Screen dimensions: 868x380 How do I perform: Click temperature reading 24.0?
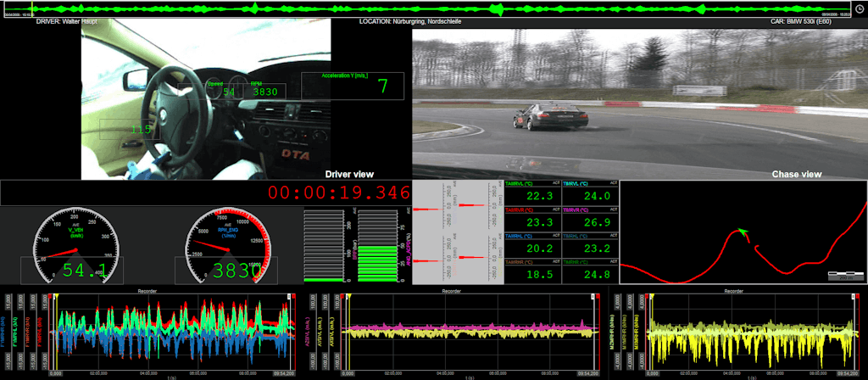click(597, 196)
